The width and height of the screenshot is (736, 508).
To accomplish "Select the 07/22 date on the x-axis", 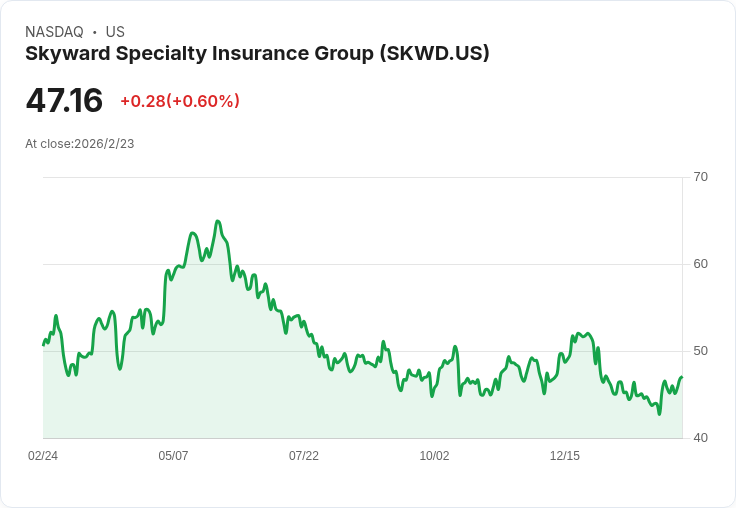I will click(x=304, y=456).
